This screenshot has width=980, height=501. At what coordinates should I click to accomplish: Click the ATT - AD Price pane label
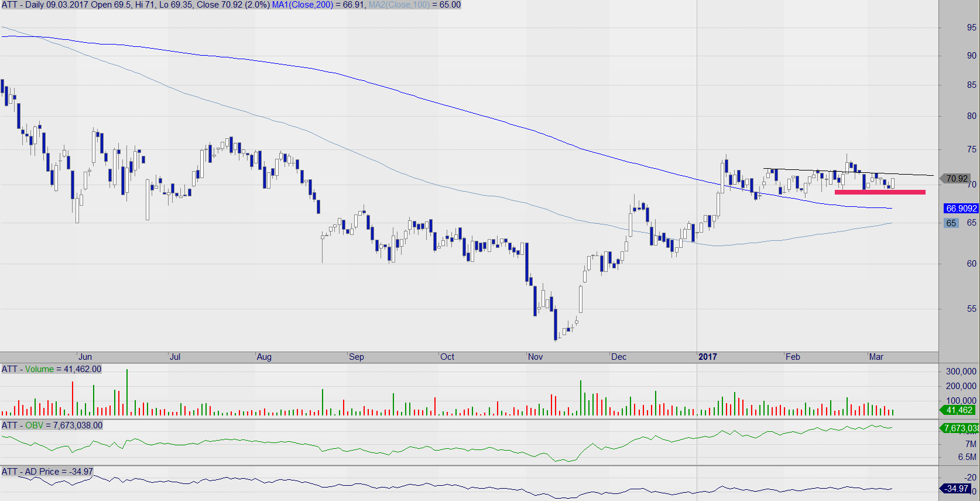(x=47, y=472)
